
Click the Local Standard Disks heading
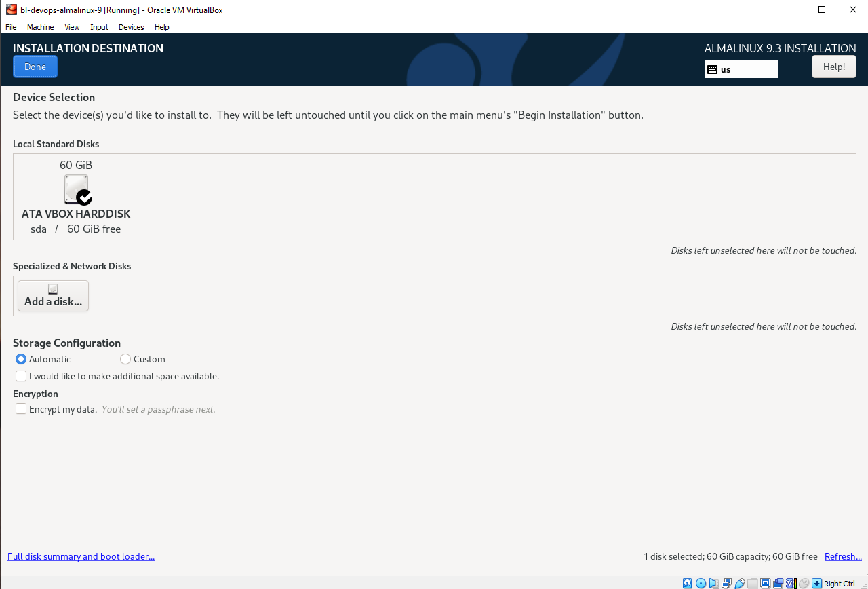56,144
